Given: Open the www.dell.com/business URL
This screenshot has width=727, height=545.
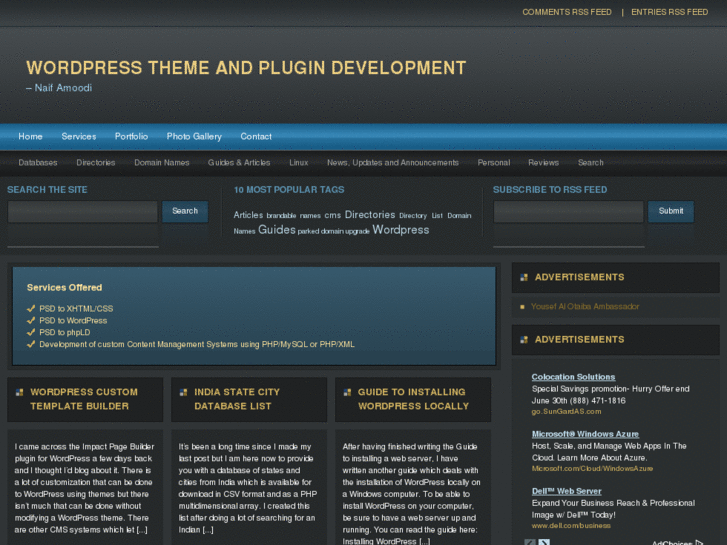Looking at the screenshot, I should pyautogui.click(x=571, y=526).
